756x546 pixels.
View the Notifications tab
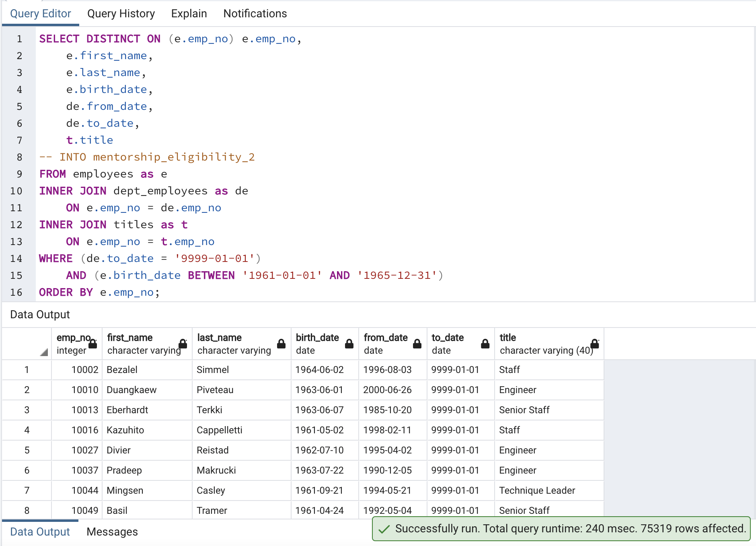pyautogui.click(x=255, y=13)
